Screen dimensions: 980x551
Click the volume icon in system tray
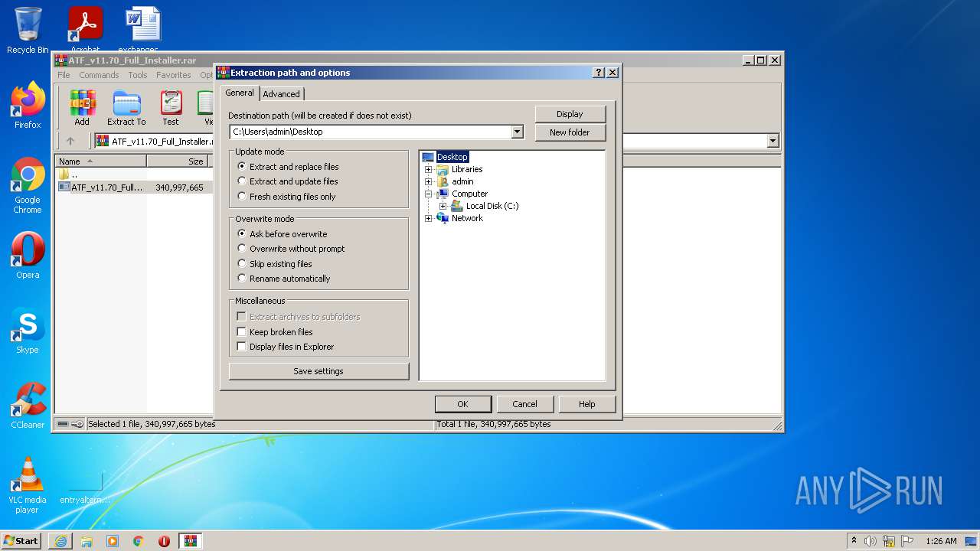pyautogui.click(x=871, y=541)
